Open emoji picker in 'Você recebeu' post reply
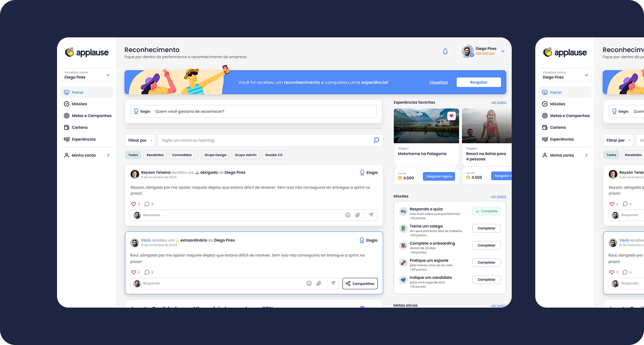The height and width of the screenshot is (345, 644). pyautogui.click(x=309, y=284)
